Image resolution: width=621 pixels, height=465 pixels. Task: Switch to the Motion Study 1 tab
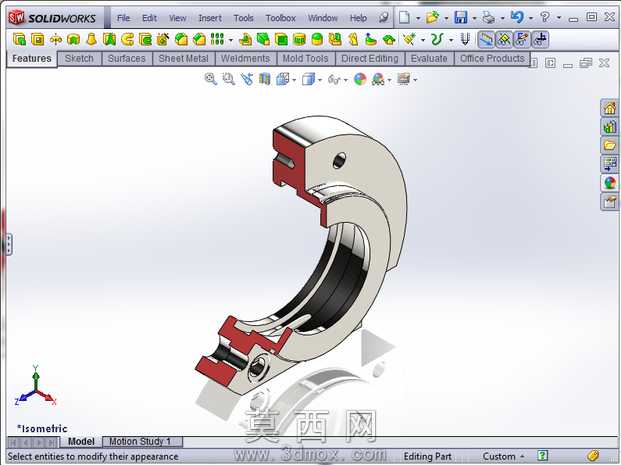(x=143, y=441)
